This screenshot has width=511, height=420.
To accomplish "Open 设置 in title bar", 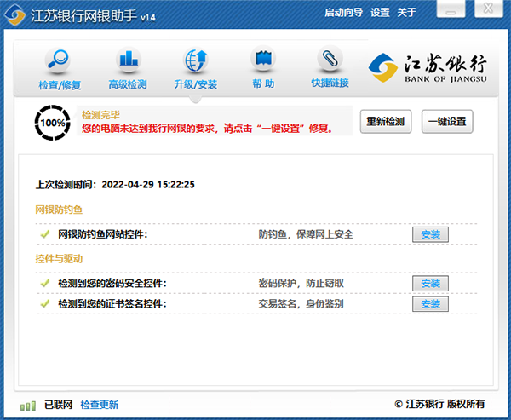I will (380, 13).
